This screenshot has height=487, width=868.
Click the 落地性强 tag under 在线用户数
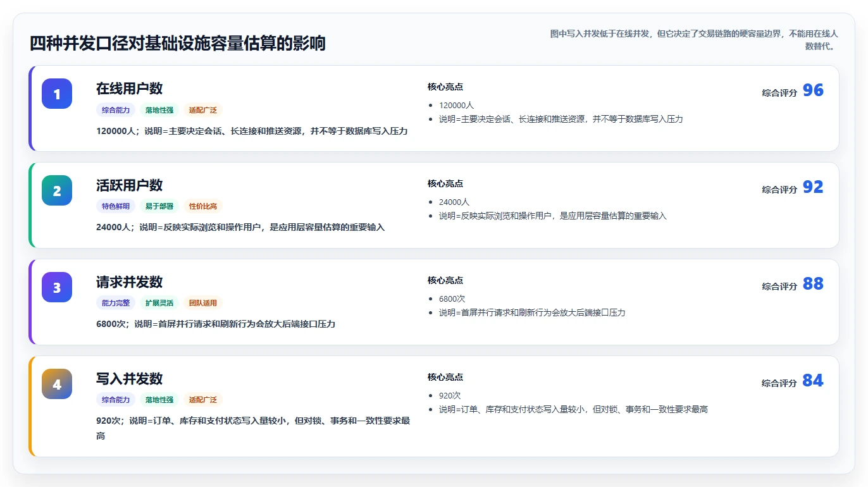click(x=159, y=110)
